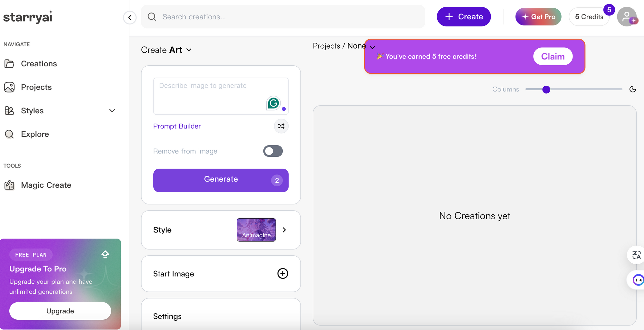The image size is (644, 330).
Task: Click the Grammarly icon in prompt box
Action: tap(273, 103)
